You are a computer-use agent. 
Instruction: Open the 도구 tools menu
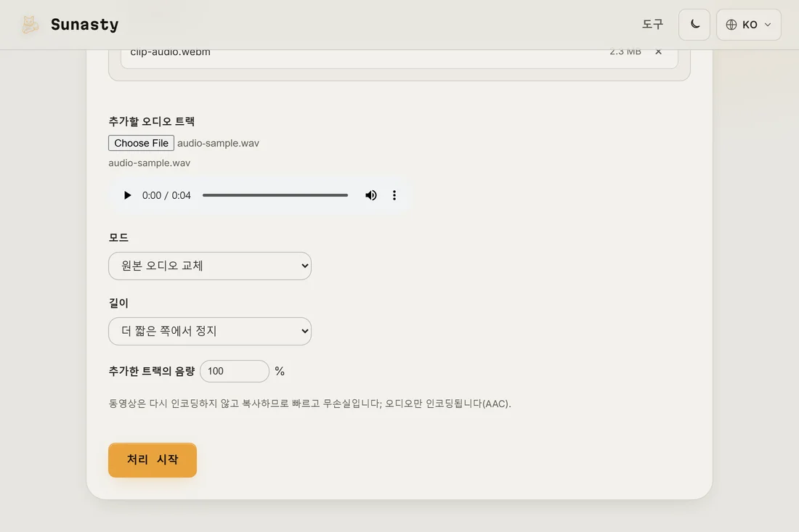[652, 25]
